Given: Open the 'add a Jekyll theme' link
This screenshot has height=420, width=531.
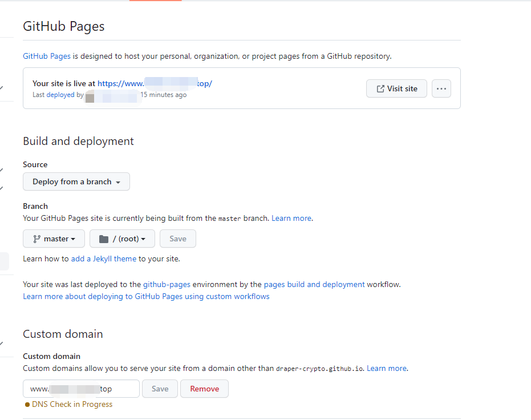Looking at the screenshot, I should coord(104,259).
